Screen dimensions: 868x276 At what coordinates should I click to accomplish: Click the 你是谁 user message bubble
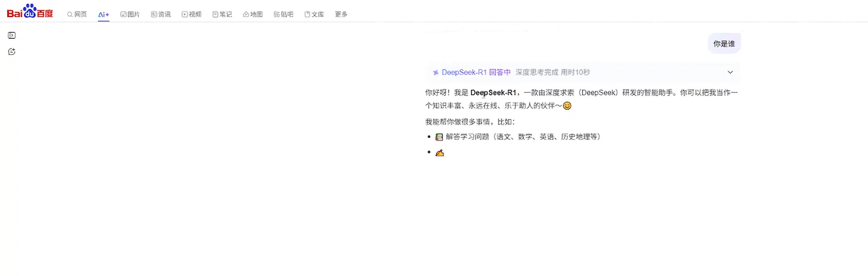[724, 44]
